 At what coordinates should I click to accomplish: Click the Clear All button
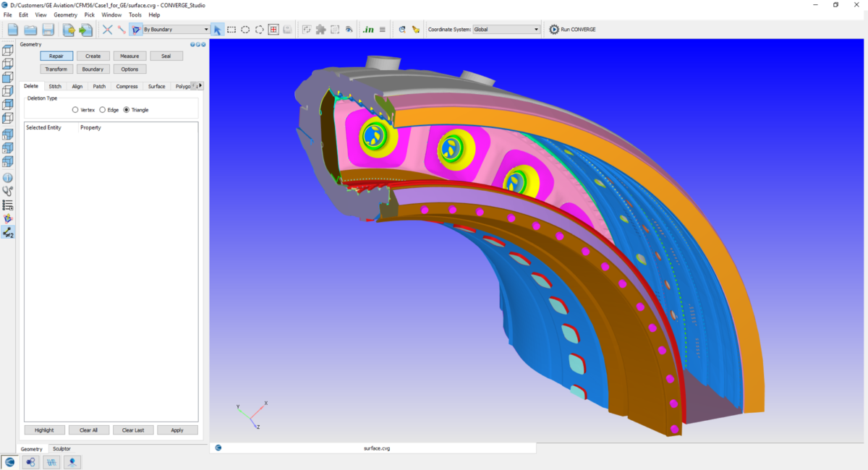tap(89, 430)
